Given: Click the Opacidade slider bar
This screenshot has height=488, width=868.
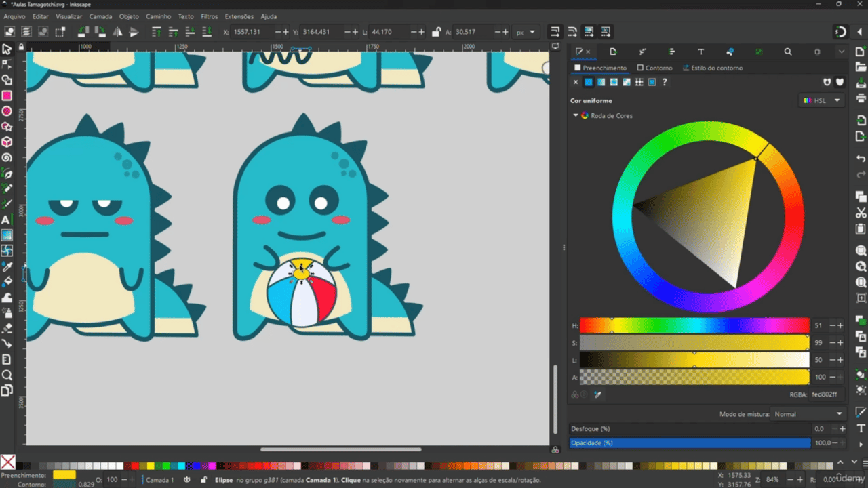Looking at the screenshot, I should pyautogui.click(x=690, y=443).
